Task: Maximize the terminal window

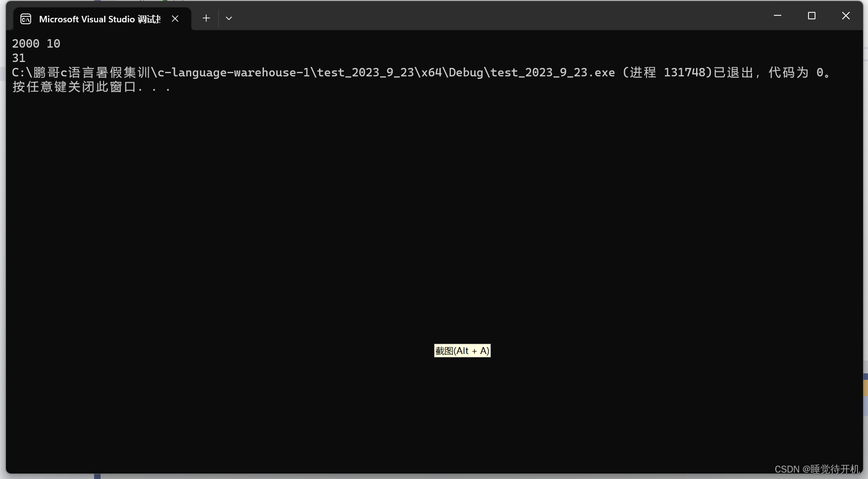Action: (x=812, y=16)
